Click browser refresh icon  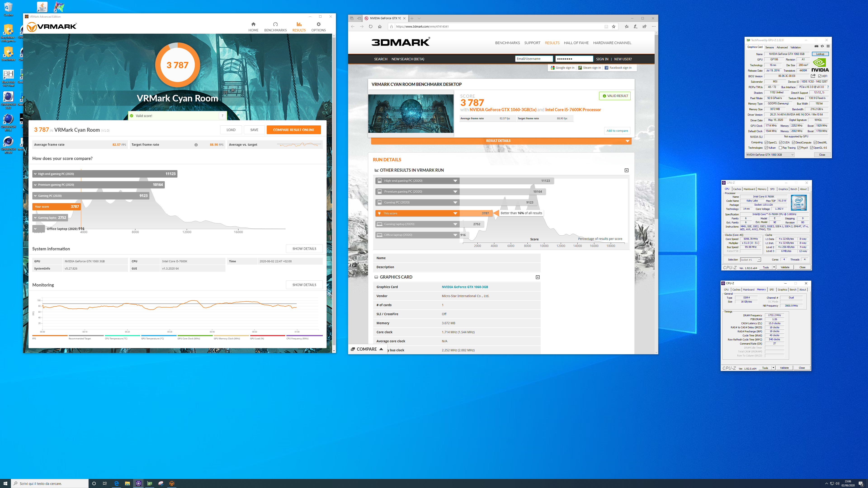pos(371,27)
